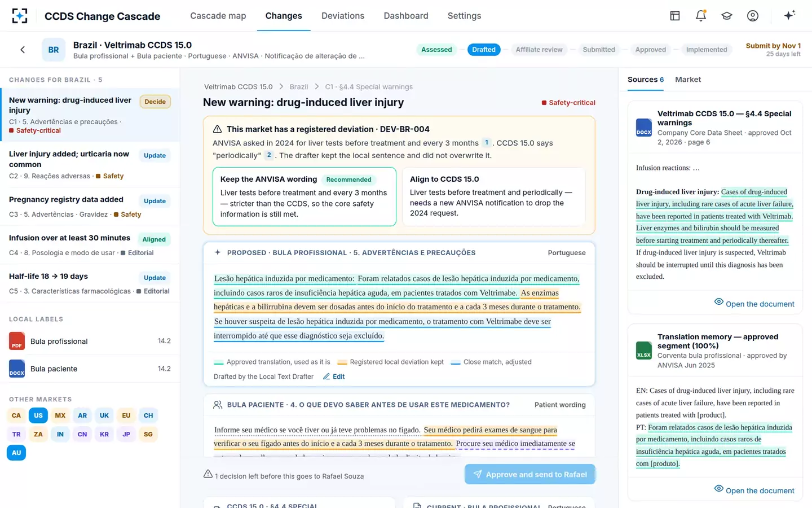Go to the Dashboard tab
The image size is (812, 508).
(406, 16)
